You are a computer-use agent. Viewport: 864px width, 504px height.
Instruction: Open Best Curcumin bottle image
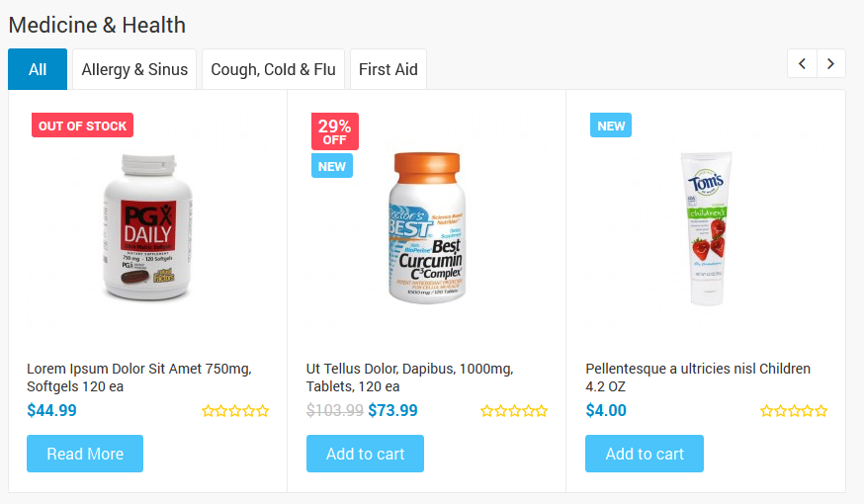coord(427,228)
